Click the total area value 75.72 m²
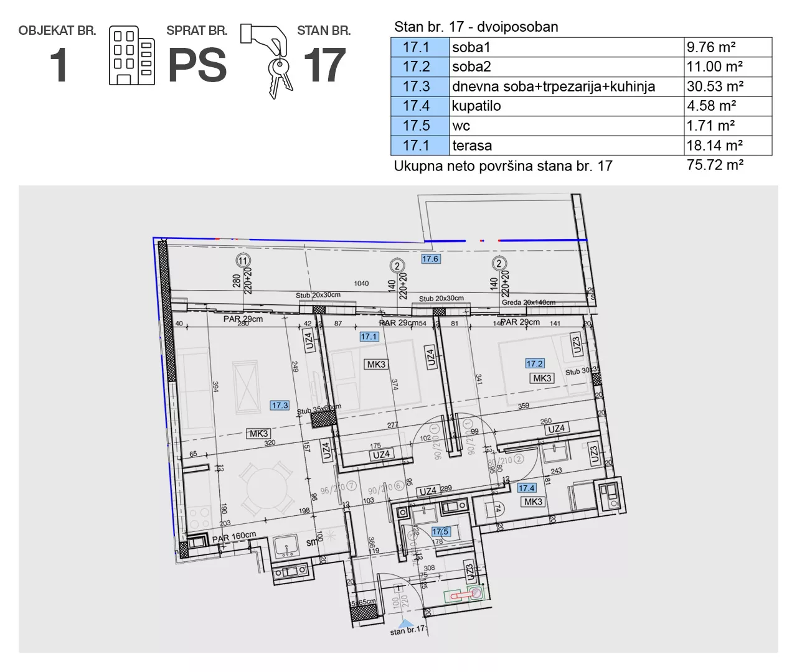The height and width of the screenshot is (672, 797). 714,165
